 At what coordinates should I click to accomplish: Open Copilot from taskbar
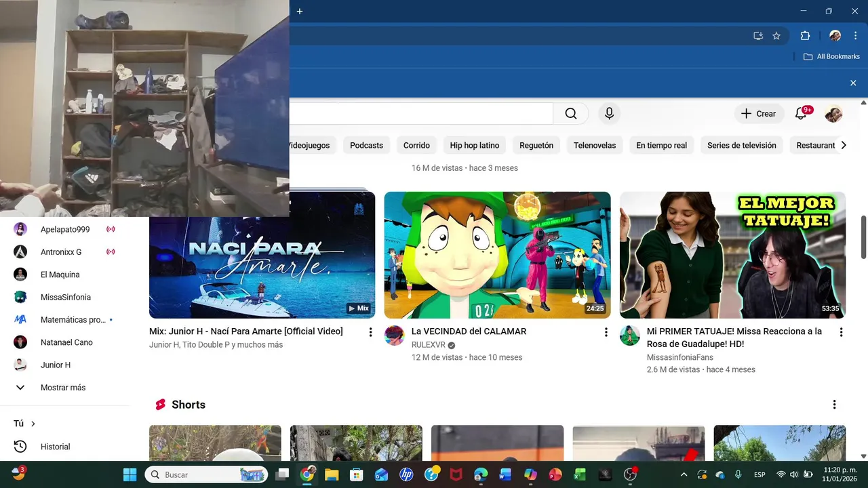(530, 474)
